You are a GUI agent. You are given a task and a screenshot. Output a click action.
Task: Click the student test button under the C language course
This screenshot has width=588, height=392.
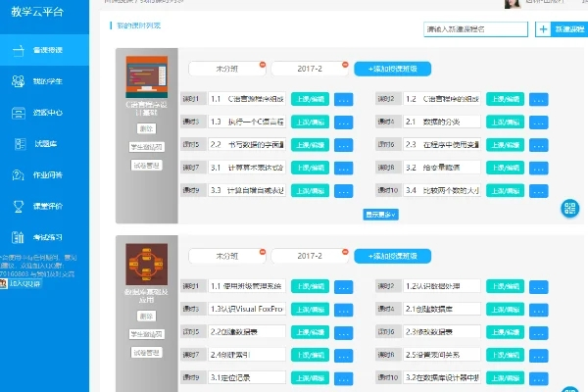click(146, 147)
